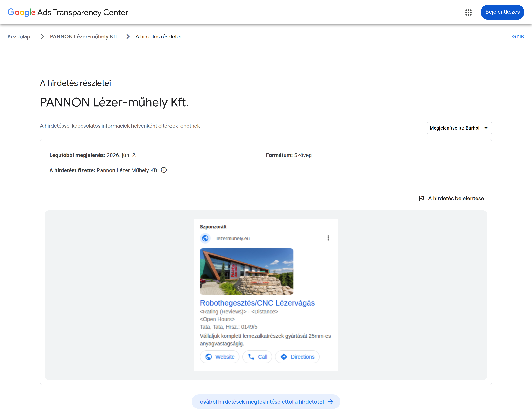Click the breadcrumb chevron before A hirdetés részletei
This screenshot has width=532, height=418.
[128, 36]
